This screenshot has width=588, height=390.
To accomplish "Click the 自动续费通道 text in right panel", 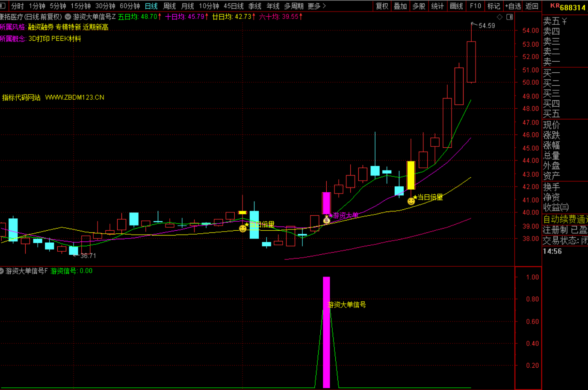I will (x=565, y=219).
